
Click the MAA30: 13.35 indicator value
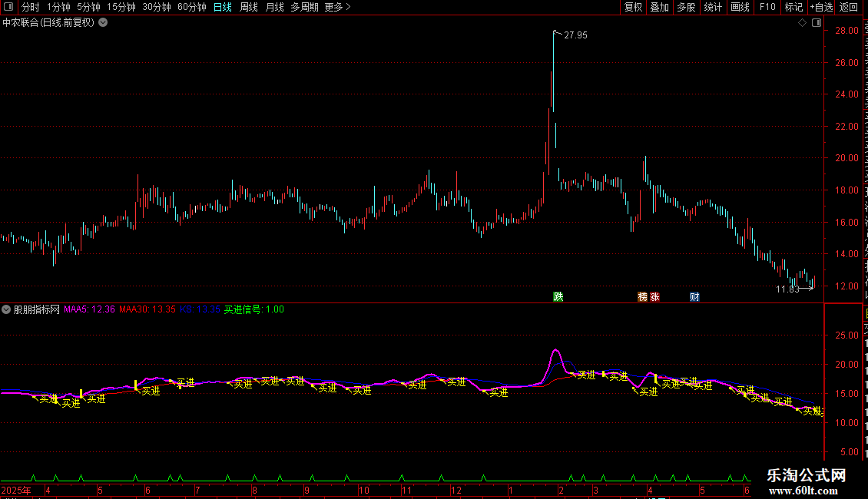coord(147,309)
